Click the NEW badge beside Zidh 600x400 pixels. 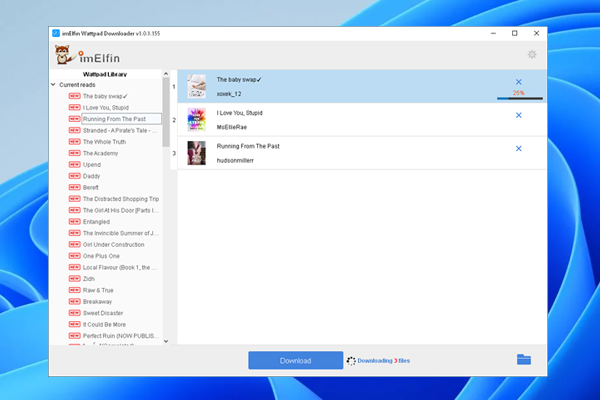[x=74, y=279]
